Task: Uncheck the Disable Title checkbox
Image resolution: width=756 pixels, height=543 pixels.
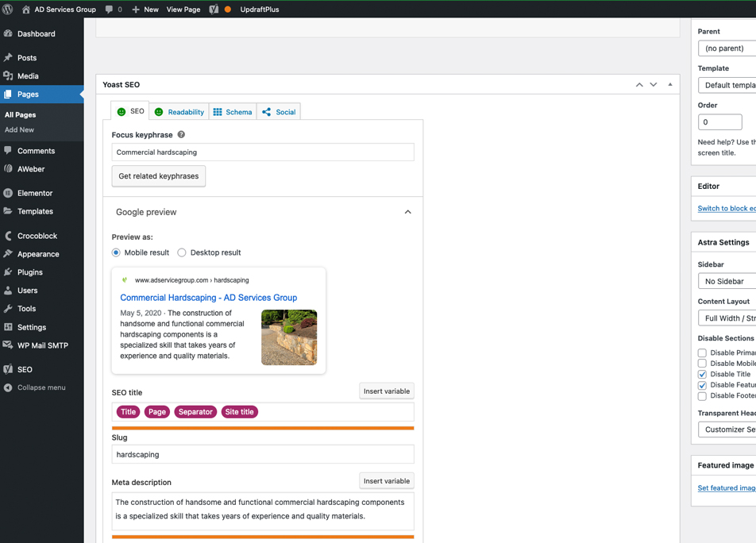Action: tap(702, 375)
